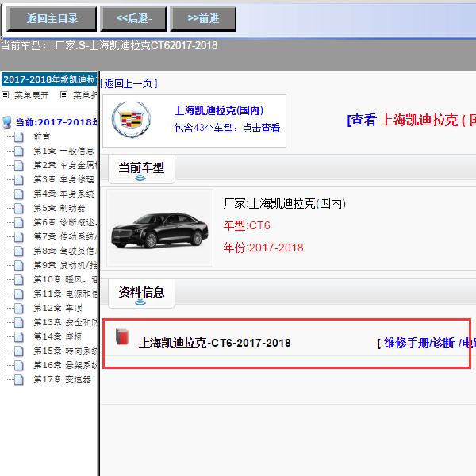Go back with <<后退- button
This screenshot has height=476, width=476.
pos(133,19)
